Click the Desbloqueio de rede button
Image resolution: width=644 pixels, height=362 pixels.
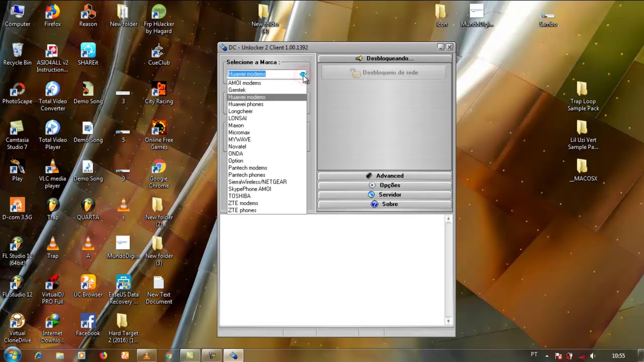click(x=384, y=73)
